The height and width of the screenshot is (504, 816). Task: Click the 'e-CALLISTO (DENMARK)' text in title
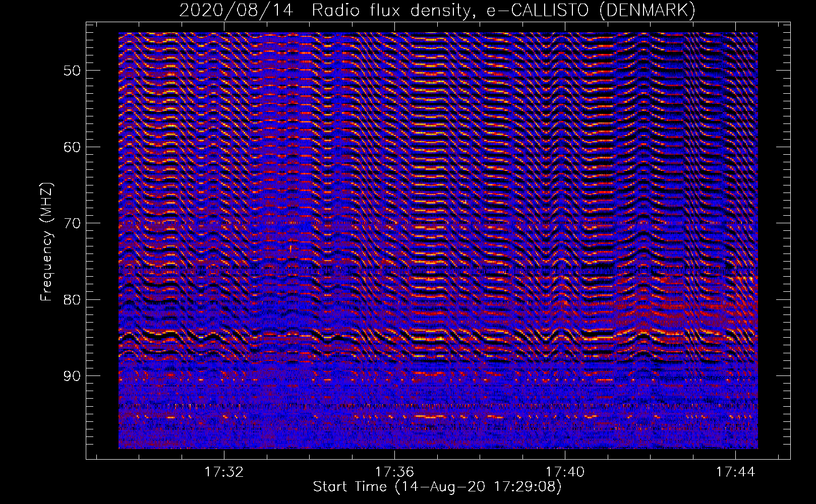pyautogui.click(x=590, y=10)
